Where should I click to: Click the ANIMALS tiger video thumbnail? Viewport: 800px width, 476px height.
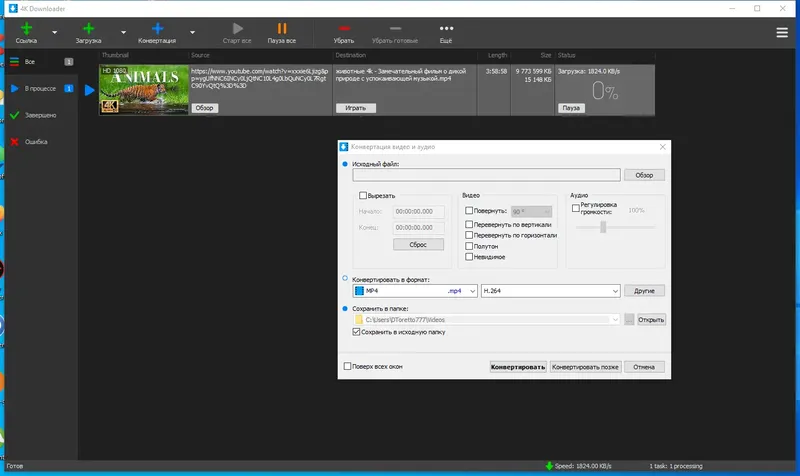(144, 90)
